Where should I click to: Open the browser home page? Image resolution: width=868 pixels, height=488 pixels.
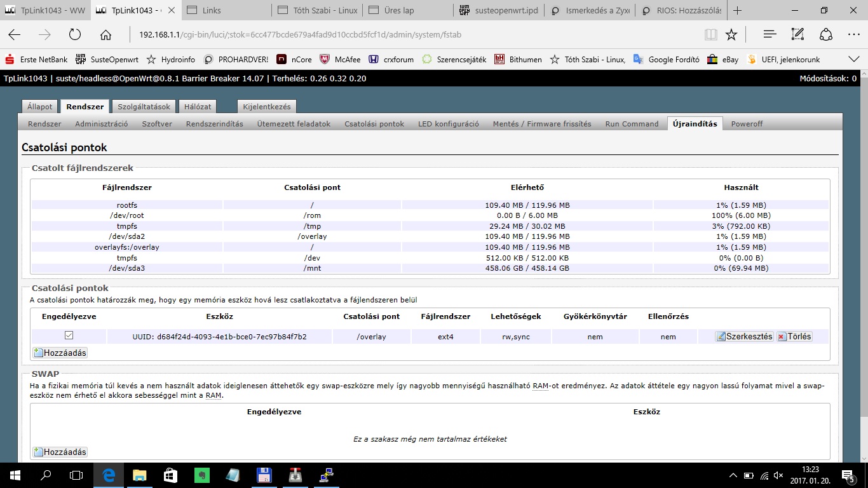click(105, 35)
